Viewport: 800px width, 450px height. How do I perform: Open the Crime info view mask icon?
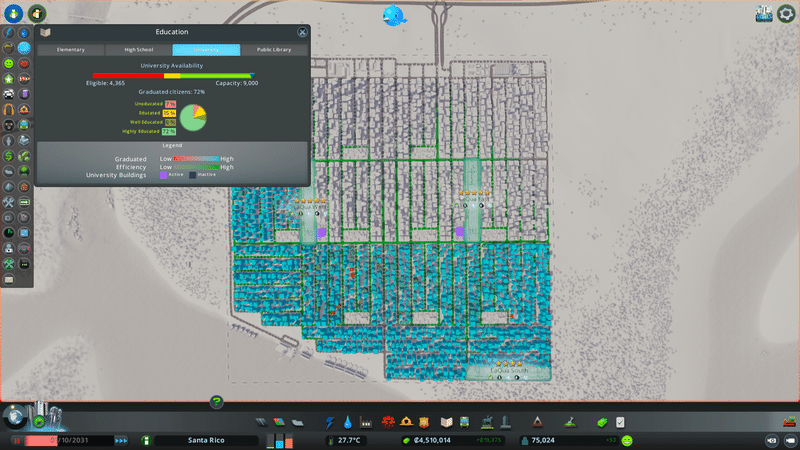(9, 125)
